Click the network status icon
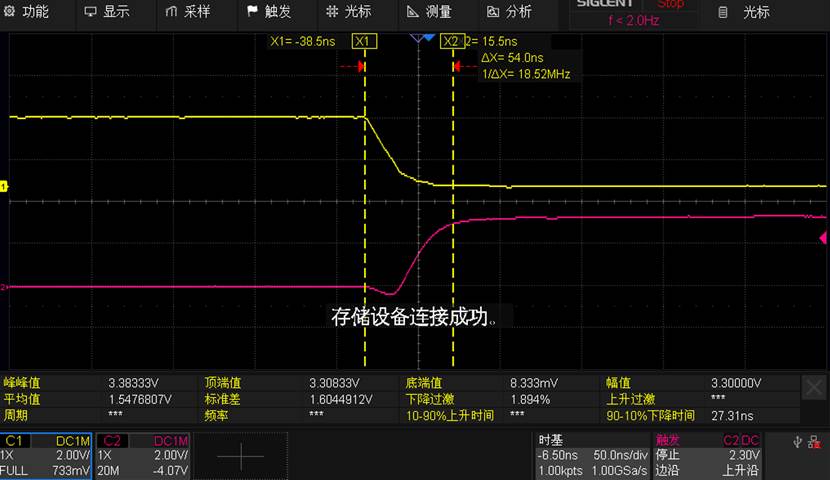830x480 pixels. 815,442
